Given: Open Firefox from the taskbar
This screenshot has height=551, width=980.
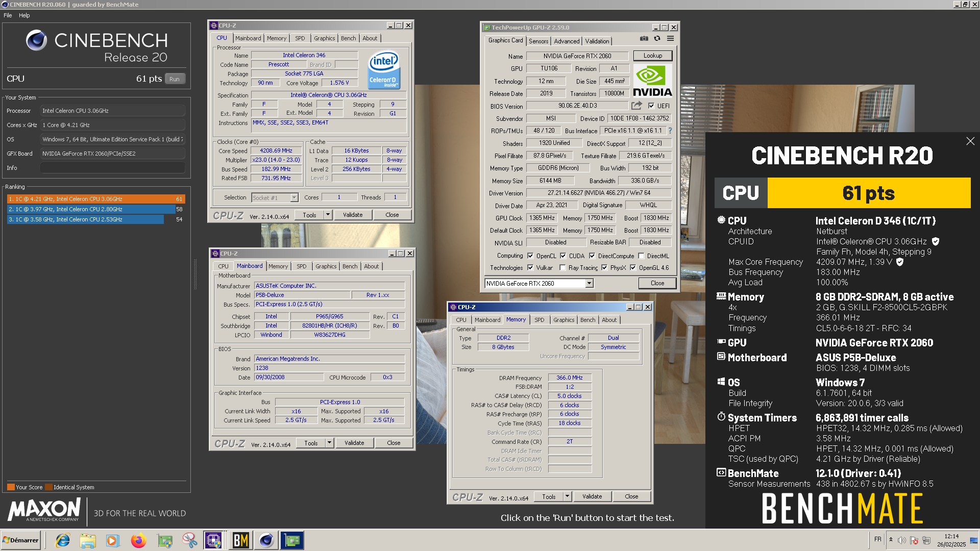Looking at the screenshot, I should 138,540.
